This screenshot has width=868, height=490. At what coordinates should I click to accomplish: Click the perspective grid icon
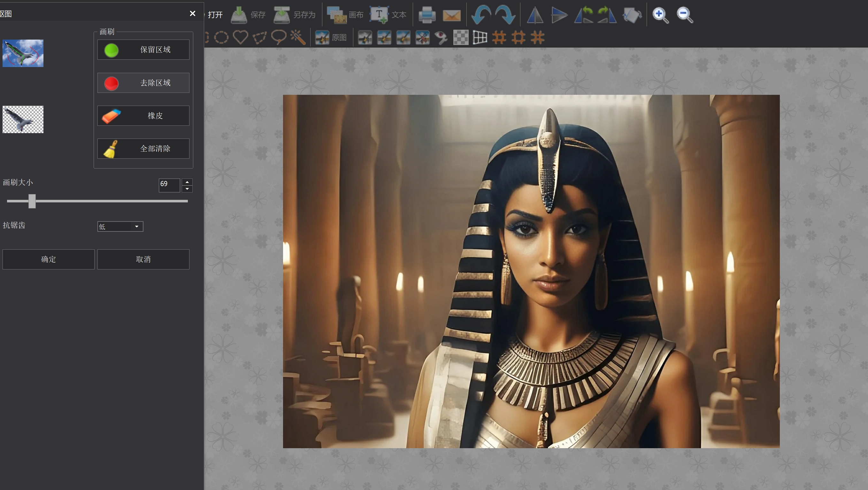(480, 37)
